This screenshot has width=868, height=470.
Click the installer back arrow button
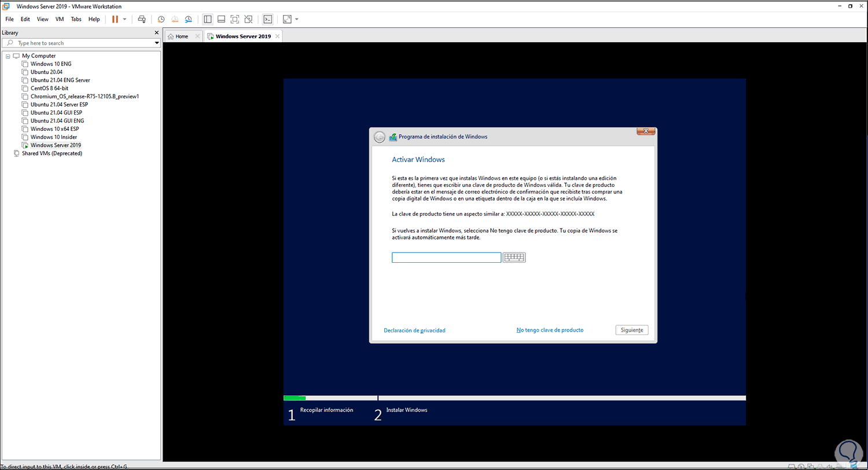point(380,137)
